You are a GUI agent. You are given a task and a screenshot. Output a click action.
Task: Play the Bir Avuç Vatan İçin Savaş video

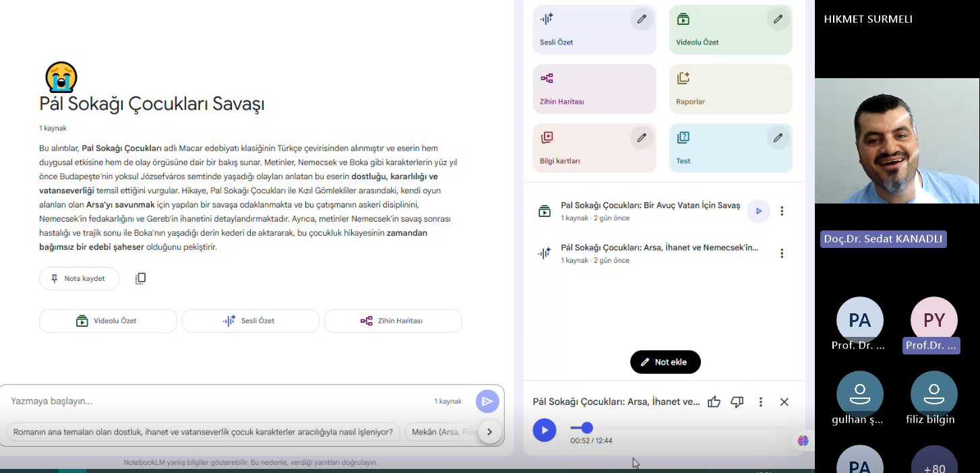(758, 211)
